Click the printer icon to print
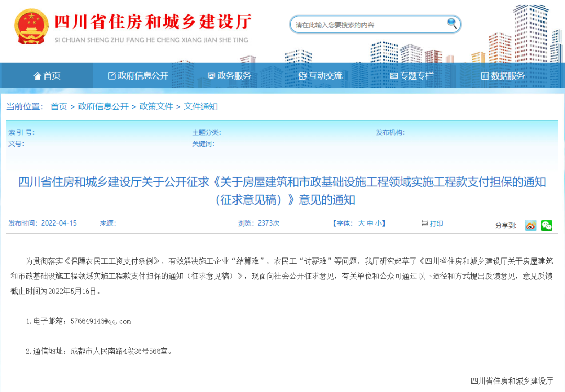Screen dimensions: 565x392 pyautogui.click(x=425, y=223)
